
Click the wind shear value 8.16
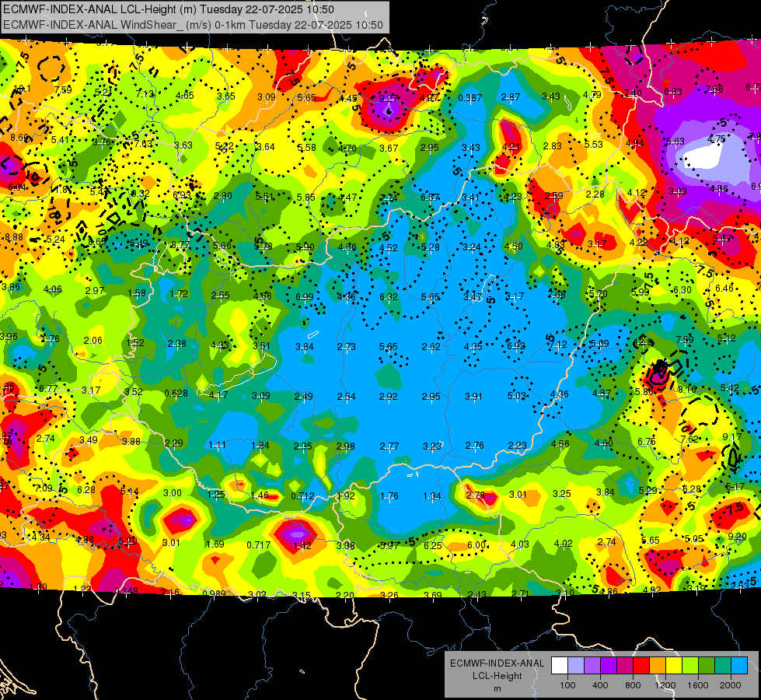click(687, 389)
